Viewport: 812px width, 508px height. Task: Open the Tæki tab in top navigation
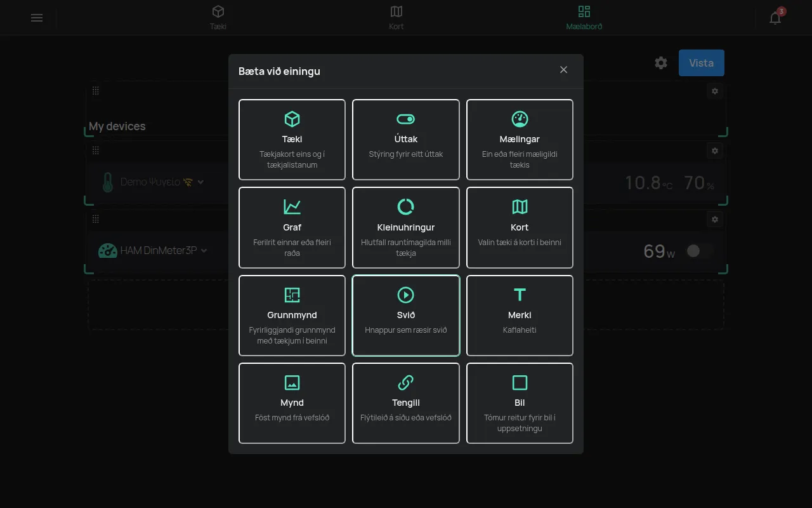point(218,18)
